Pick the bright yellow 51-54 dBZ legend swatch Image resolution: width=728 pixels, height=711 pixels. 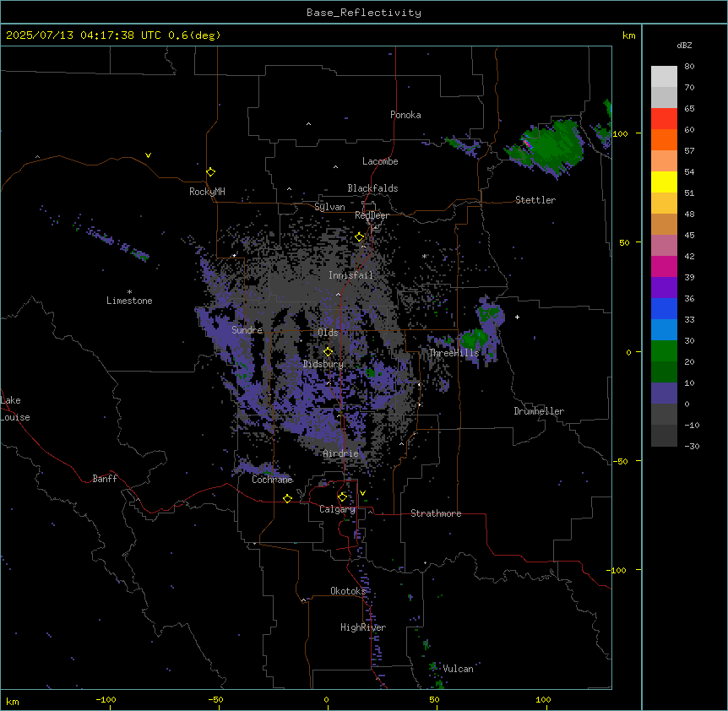(x=664, y=182)
